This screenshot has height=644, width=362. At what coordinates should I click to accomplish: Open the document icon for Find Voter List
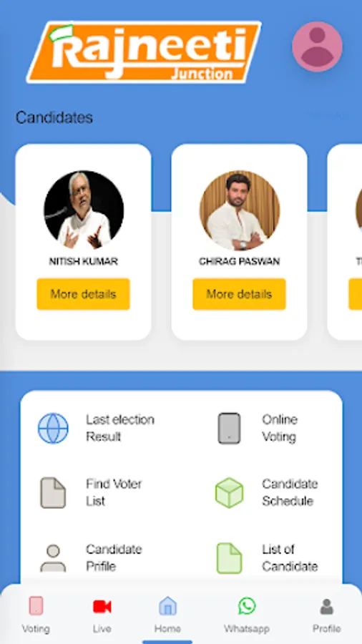pos(53,492)
